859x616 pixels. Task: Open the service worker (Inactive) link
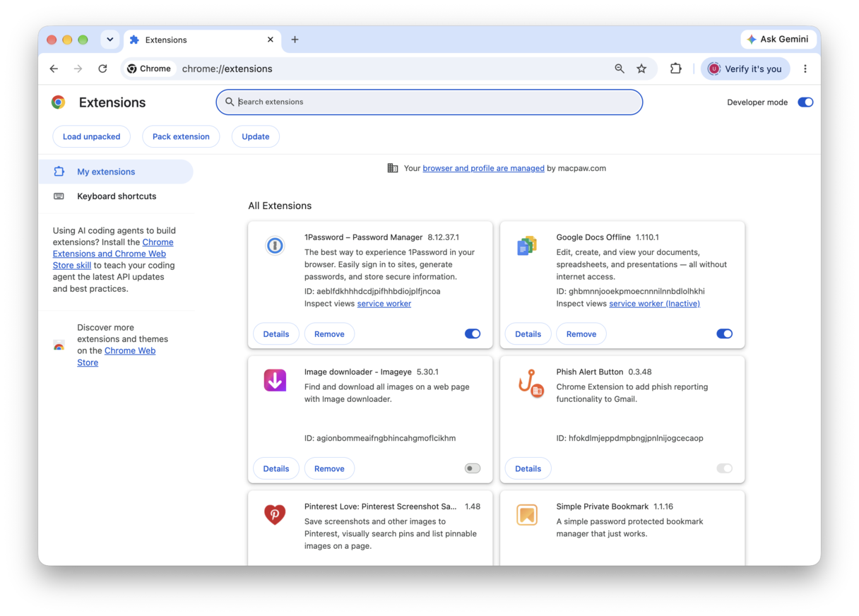(x=655, y=304)
